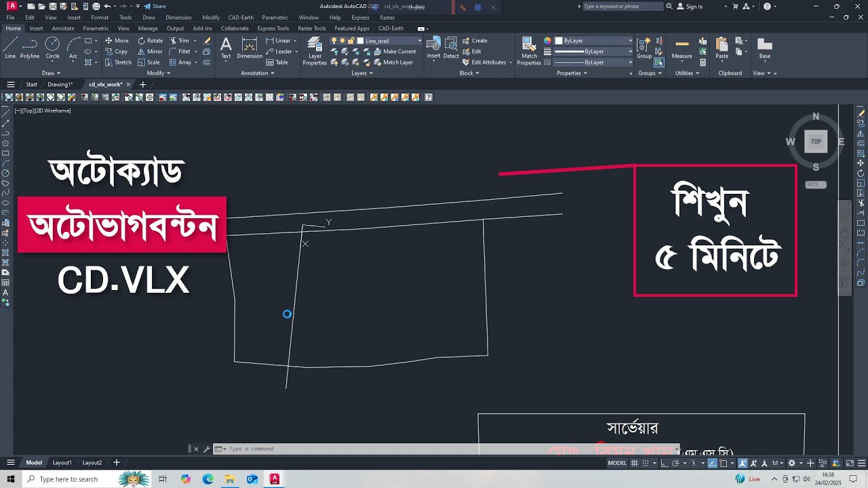This screenshot has width=868, height=488.
Task: Open the Express Tools ribbon tab
Action: (x=273, y=28)
